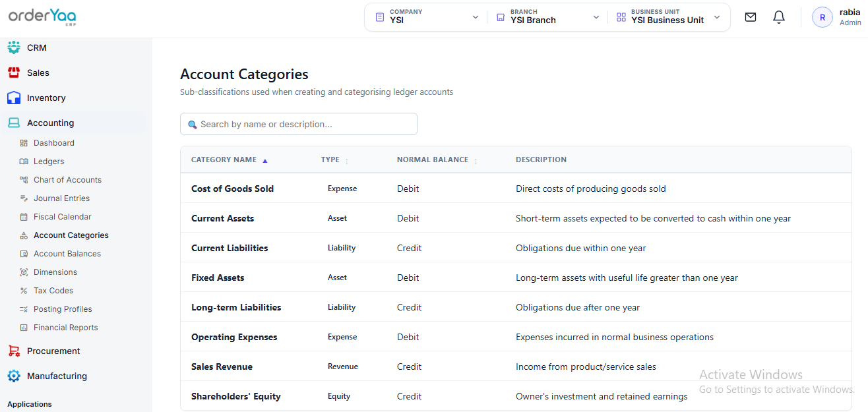
Task: Click the Equity type tag
Action: [339, 396]
